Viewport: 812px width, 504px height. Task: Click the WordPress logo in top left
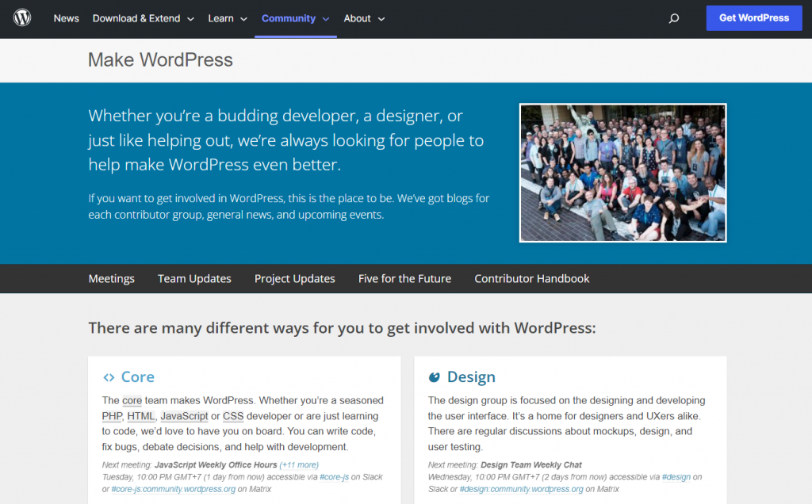[x=21, y=17]
